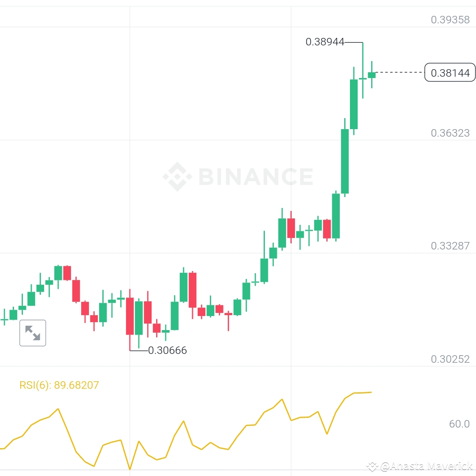Viewport: 476px width, 476px height.
Task: Select the current price tag 0.38144
Action: [450, 73]
